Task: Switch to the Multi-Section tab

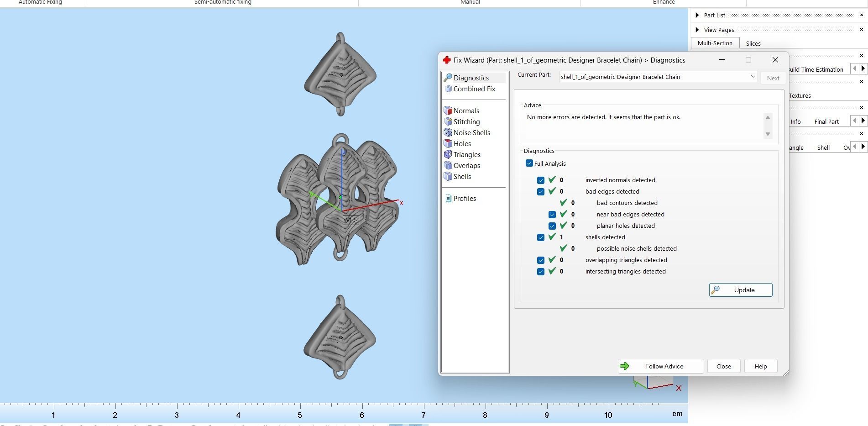Action: pos(715,43)
